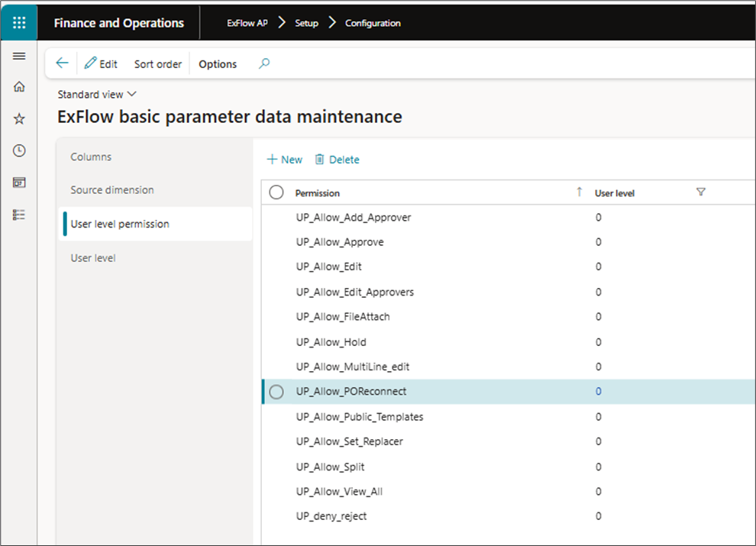Open Favorites star icon in sidebar

click(x=19, y=119)
